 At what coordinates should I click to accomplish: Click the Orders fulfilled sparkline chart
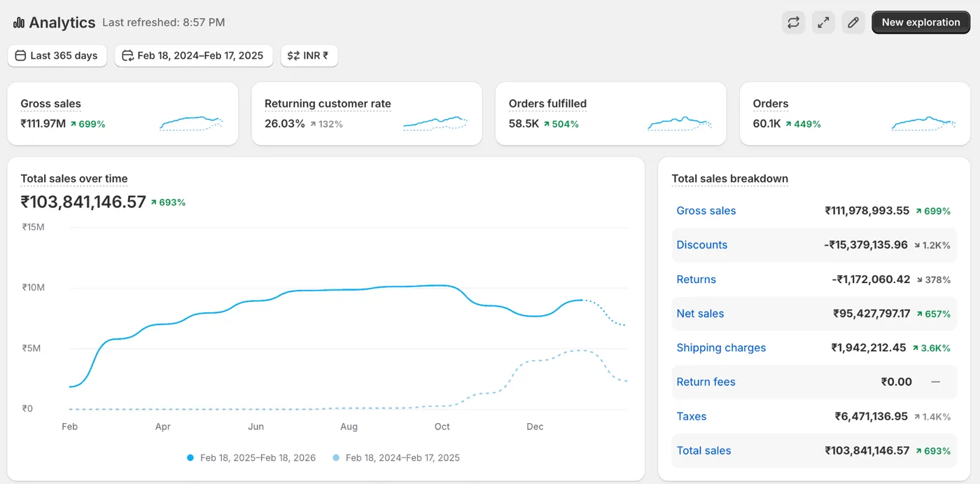coord(679,123)
